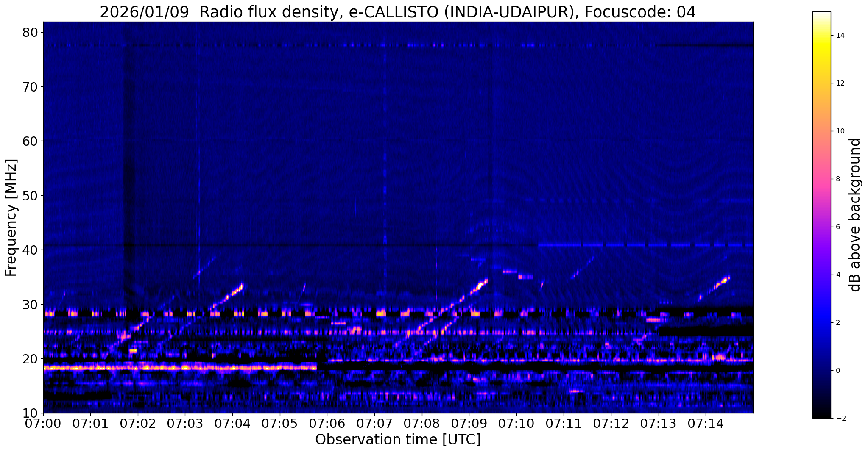Click the 07:03 time tick label
The height and width of the screenshot is (452, 868).
tap(185, 423)
